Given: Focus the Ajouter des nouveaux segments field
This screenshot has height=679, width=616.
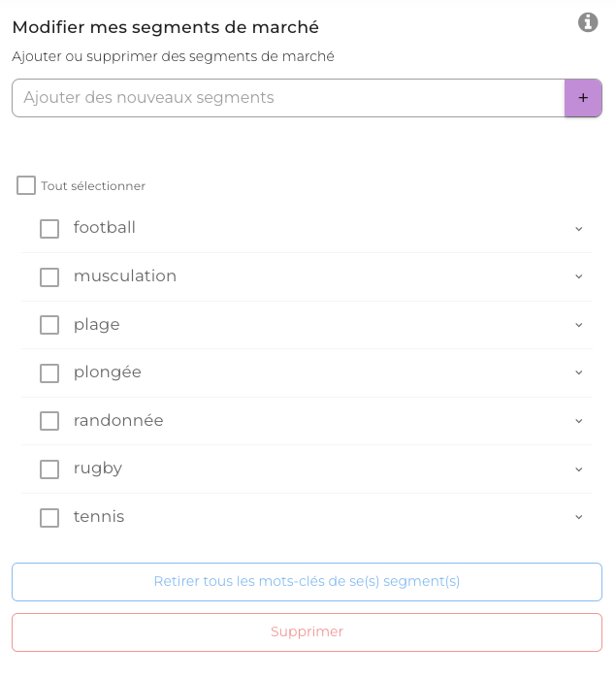Looking at the screenshot, I should [x=288, y=98].
